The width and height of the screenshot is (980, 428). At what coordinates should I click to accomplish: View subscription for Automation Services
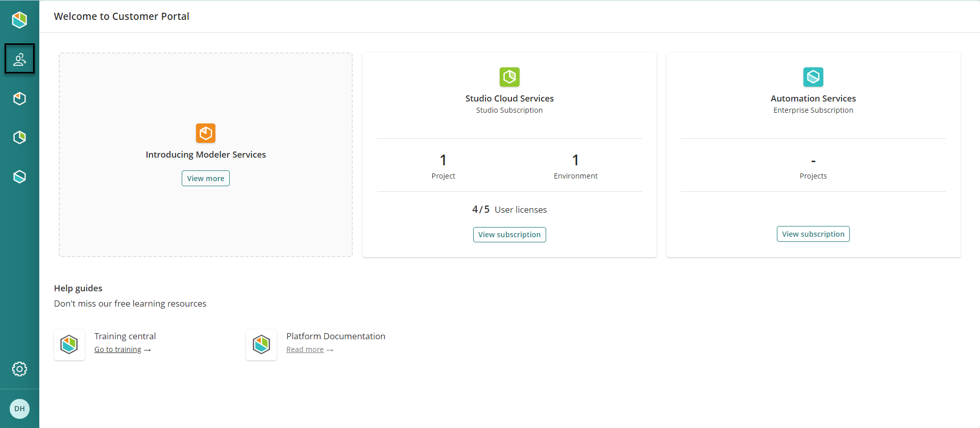point(813,234)
